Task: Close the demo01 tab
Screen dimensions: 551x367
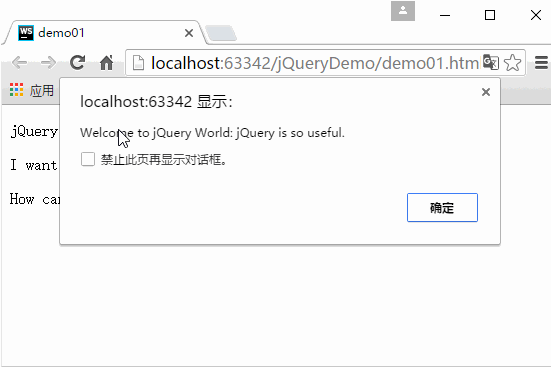Action: [x=189, y=33]
